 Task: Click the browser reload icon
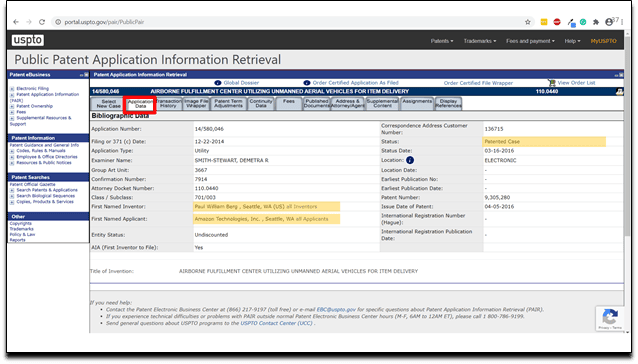coord(42,22)
